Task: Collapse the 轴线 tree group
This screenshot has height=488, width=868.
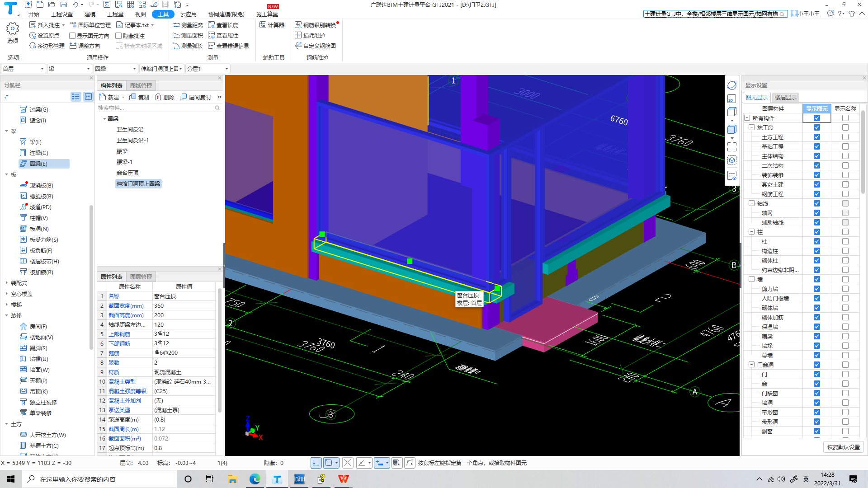Action: [751, 203]
